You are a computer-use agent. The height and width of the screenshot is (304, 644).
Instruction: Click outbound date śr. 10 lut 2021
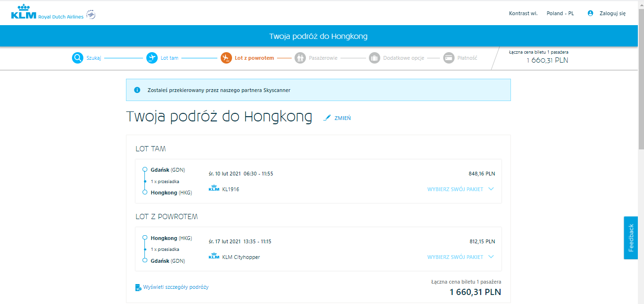[224, 174]
